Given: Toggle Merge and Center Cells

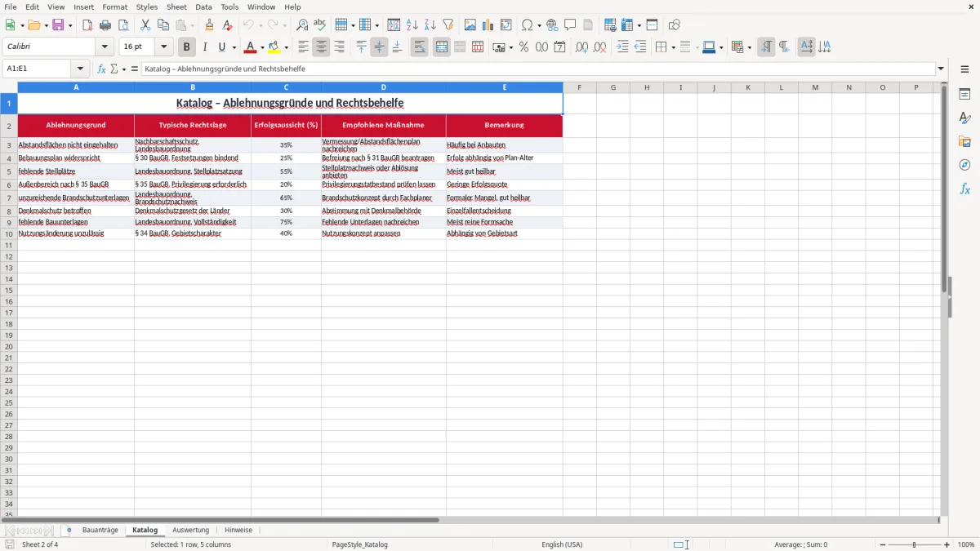Looking at the screenshot, I should point(442,47).
